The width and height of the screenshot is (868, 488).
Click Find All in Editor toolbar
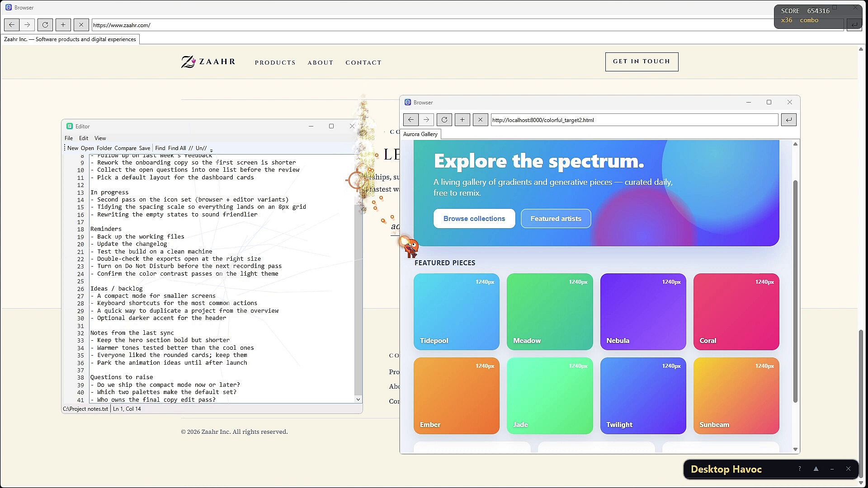tap(177, 148)
